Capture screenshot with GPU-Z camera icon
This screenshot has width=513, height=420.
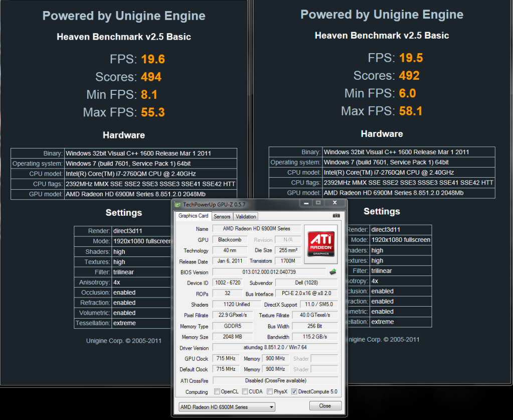click(x=335, y=215)
